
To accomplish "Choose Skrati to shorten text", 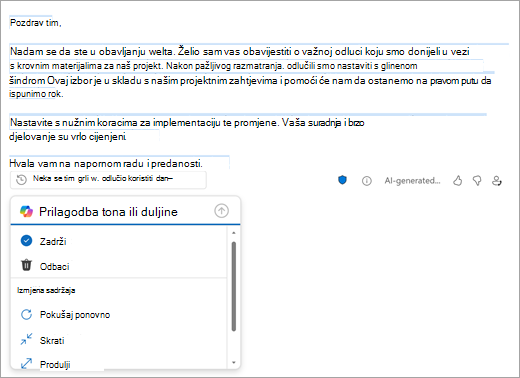I will pos(119,340).
